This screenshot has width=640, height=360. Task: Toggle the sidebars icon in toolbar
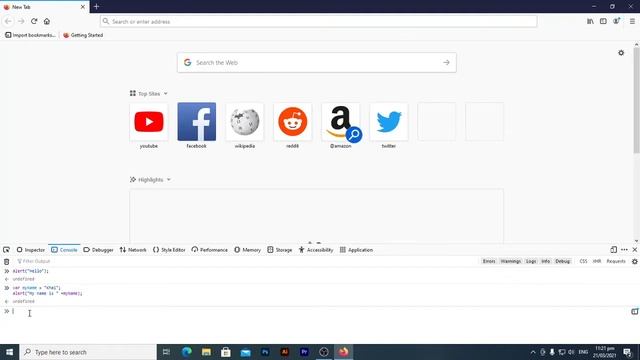pos(603,21)
